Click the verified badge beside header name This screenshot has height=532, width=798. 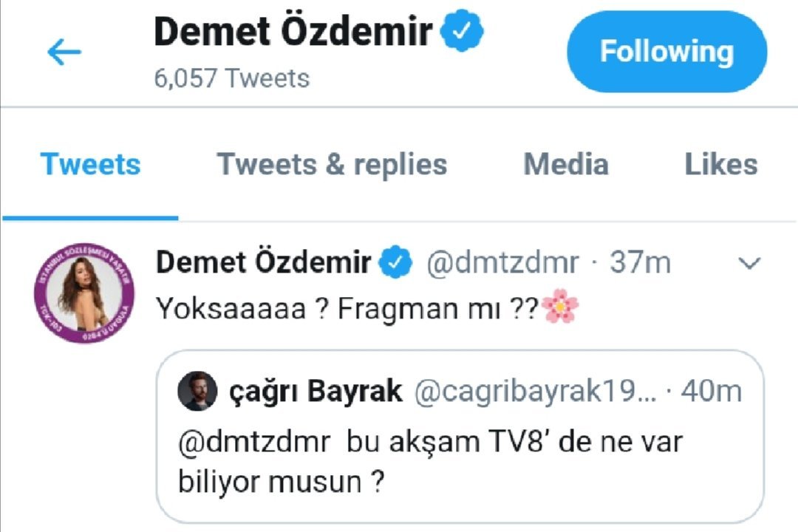462,30
